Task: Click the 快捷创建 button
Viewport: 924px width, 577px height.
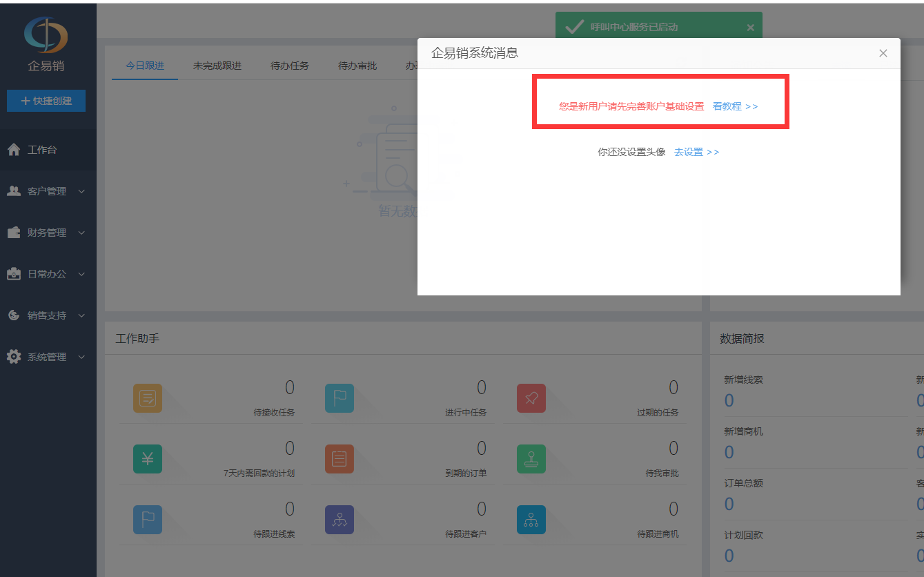Action: [x=46, y=101]
